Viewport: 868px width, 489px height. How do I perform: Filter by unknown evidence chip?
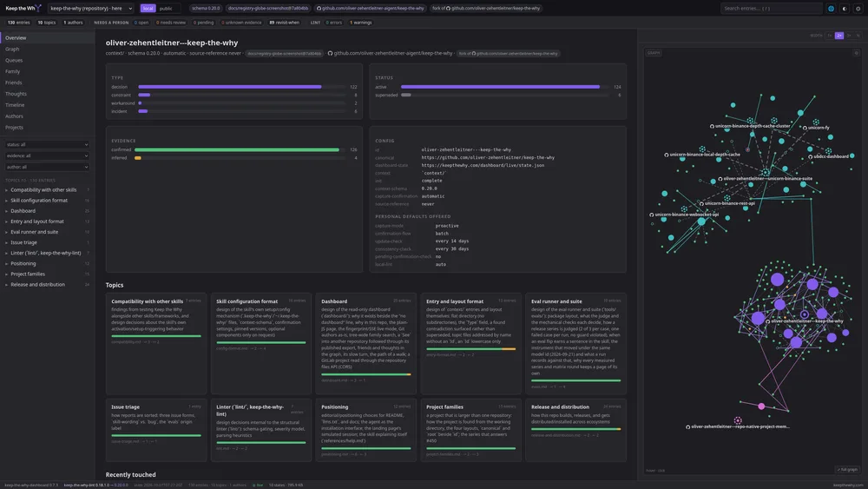(241, 23)
